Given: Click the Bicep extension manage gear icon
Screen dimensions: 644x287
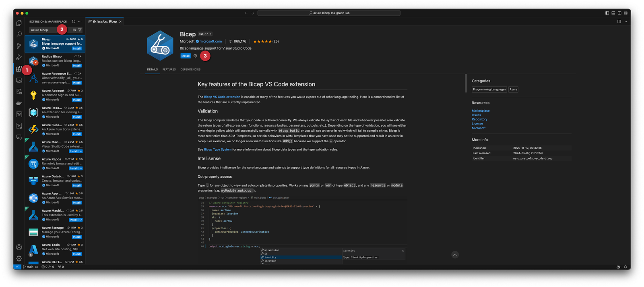Looking at the screenshot, I should tap(195, 56).
